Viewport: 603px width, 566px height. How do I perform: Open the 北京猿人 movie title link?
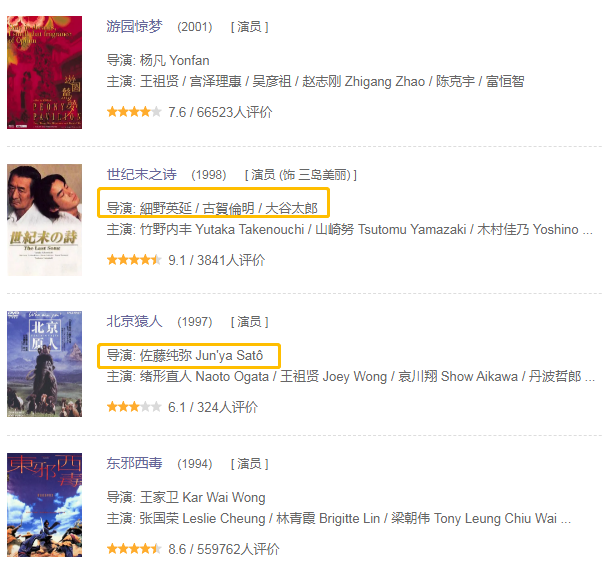pos(135,321)
